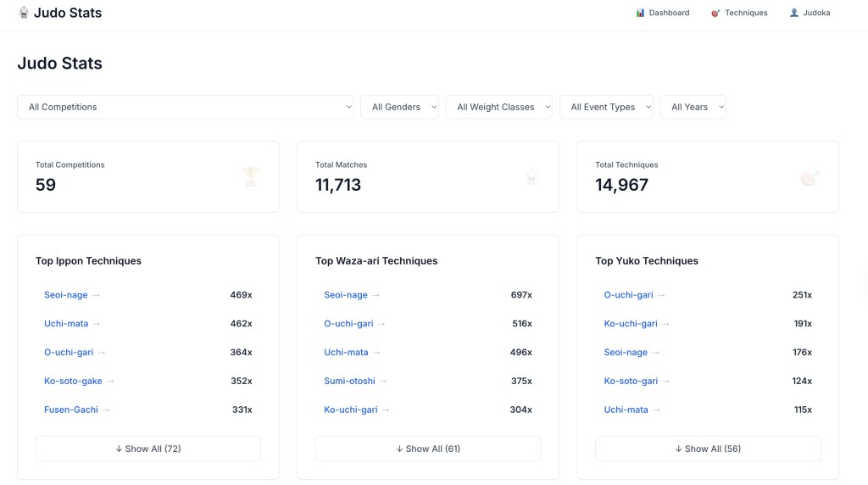Open the Judoka nav item

(810, 13)
